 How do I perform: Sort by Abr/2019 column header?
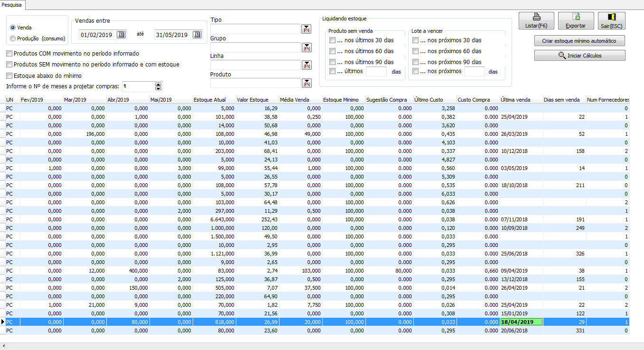pos(128,100)
